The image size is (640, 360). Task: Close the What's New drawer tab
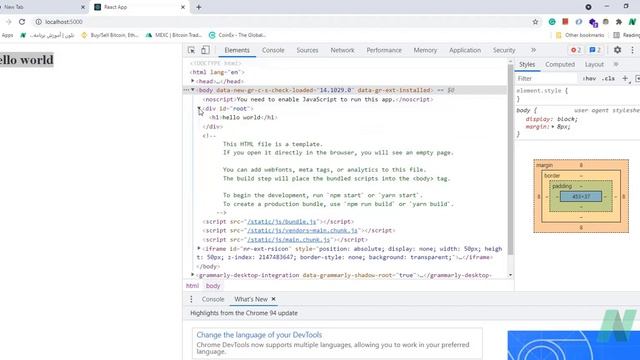coord(273,299)
